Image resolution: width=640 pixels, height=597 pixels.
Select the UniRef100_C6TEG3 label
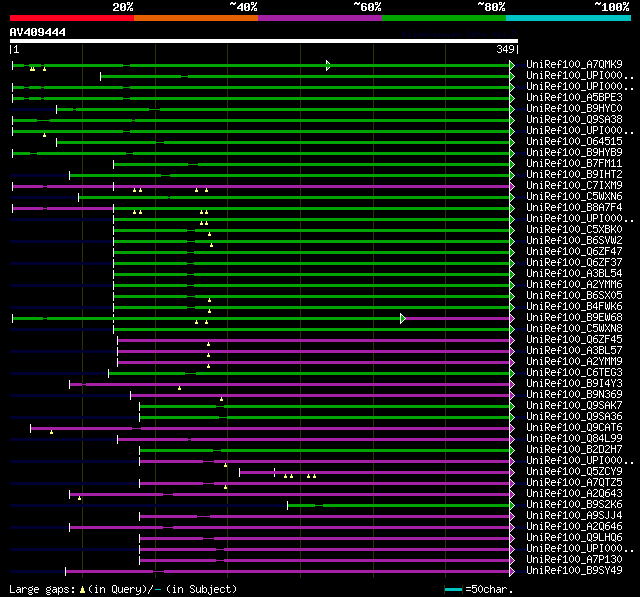point(574,373)
